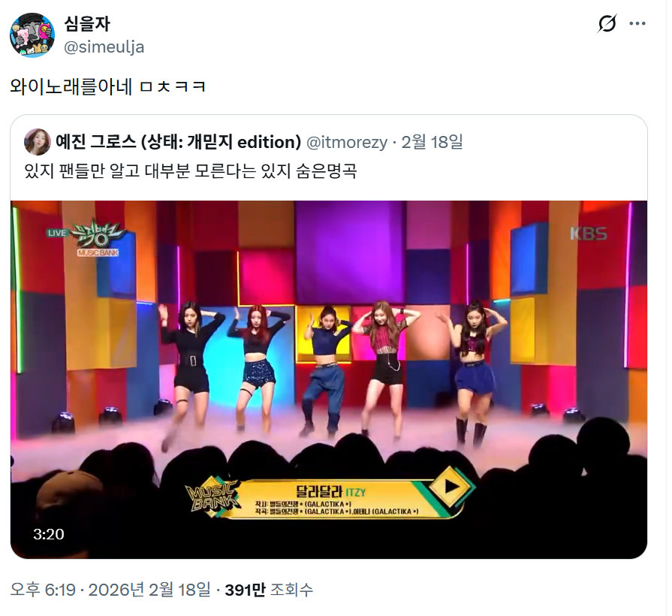Click the 달라달라 ITZY song title banner
Image resolution: width=672 pixels, height=616 pixels.
coord(330,491)
